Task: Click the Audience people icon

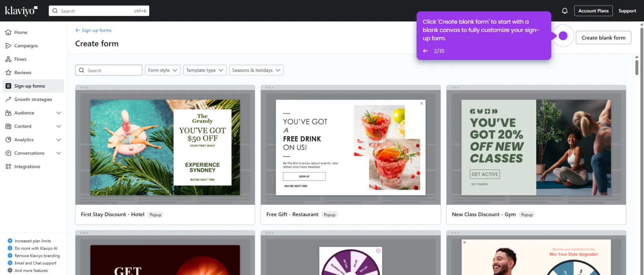Action: click(8, 113)
